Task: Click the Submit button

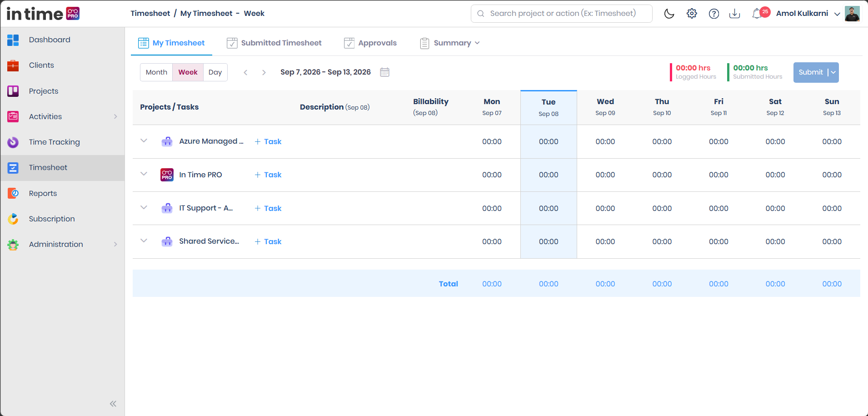Action: (811, 72)
